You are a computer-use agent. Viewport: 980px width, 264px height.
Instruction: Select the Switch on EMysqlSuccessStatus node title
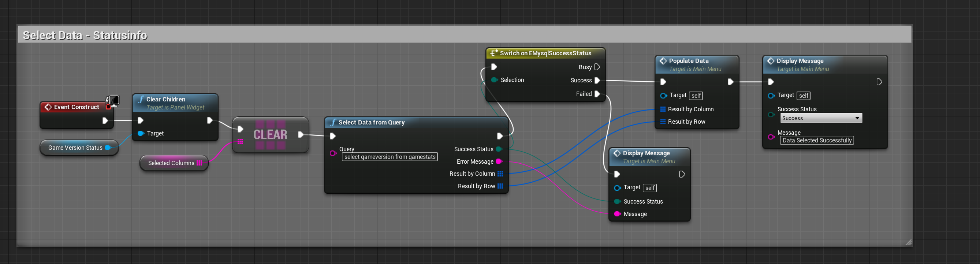(545, 53)
